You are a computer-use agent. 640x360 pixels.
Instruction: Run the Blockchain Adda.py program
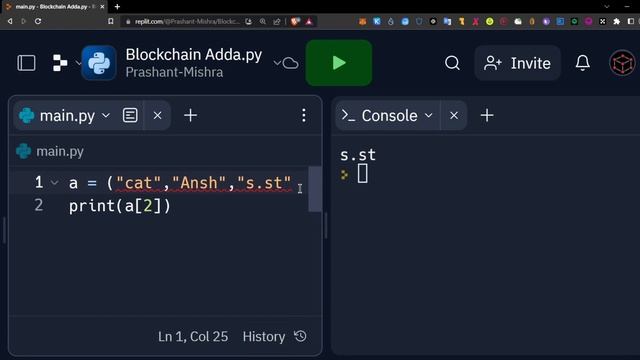[339, 63]
